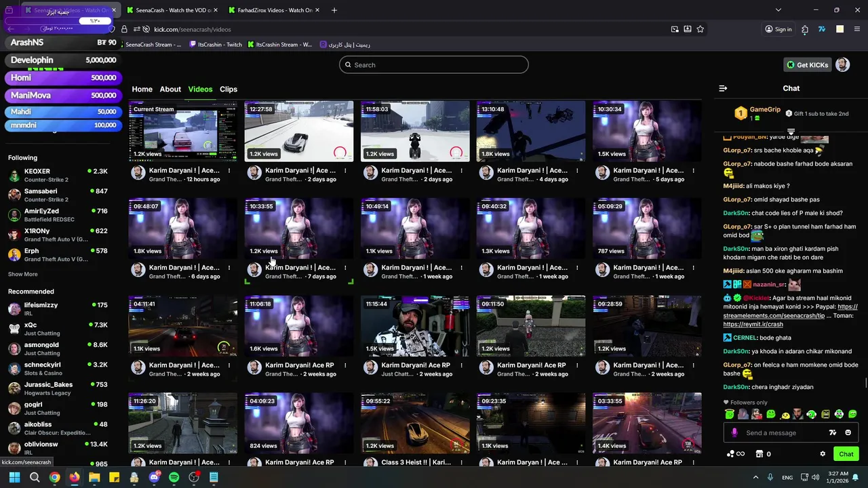
Task: Open options menu for 7 days ago video
Action: pyautogui.click(x=345, y=268)
